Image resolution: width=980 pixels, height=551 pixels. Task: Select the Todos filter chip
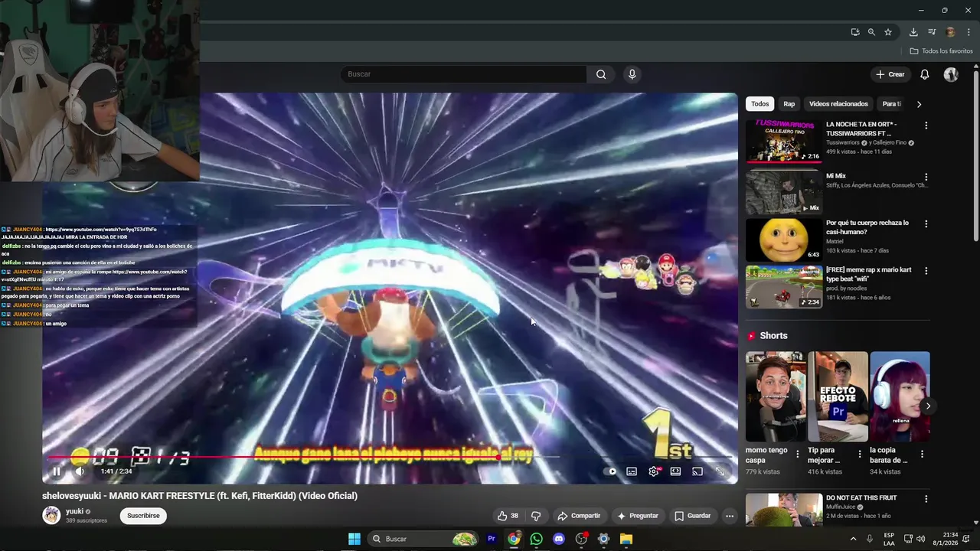(x=759, y=104)
